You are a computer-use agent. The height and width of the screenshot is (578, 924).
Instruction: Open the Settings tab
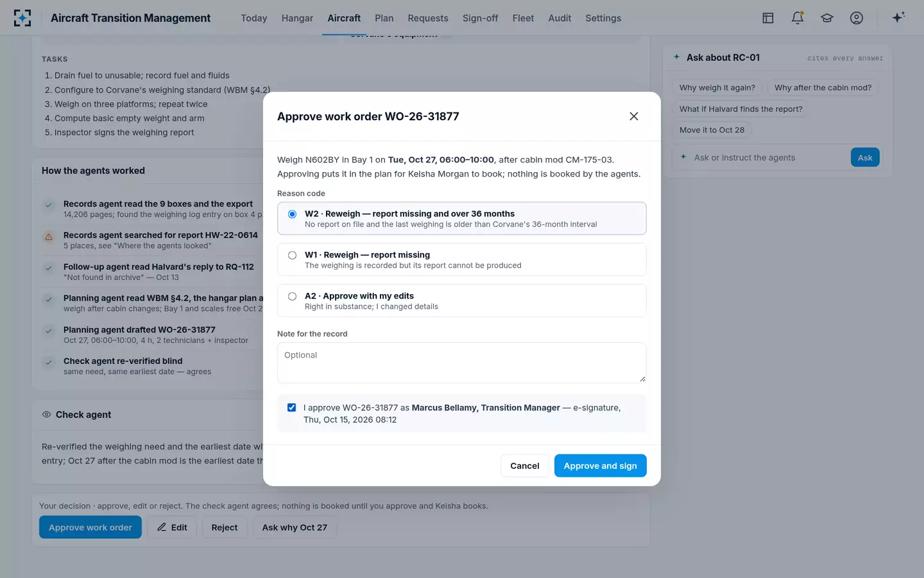point(603,18)
